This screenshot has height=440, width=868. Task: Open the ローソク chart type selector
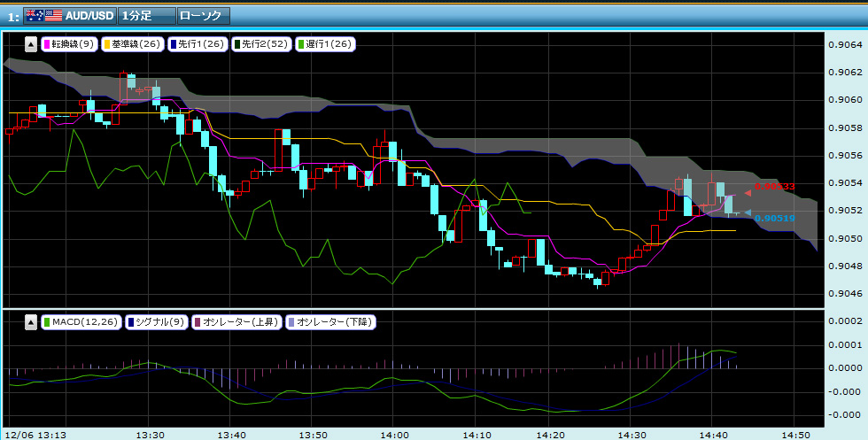pyautogui.click(x=204, y=16)
